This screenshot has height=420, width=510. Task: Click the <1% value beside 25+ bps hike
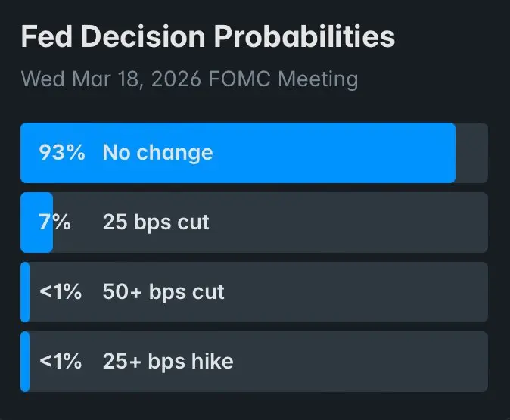coord(60,362)
